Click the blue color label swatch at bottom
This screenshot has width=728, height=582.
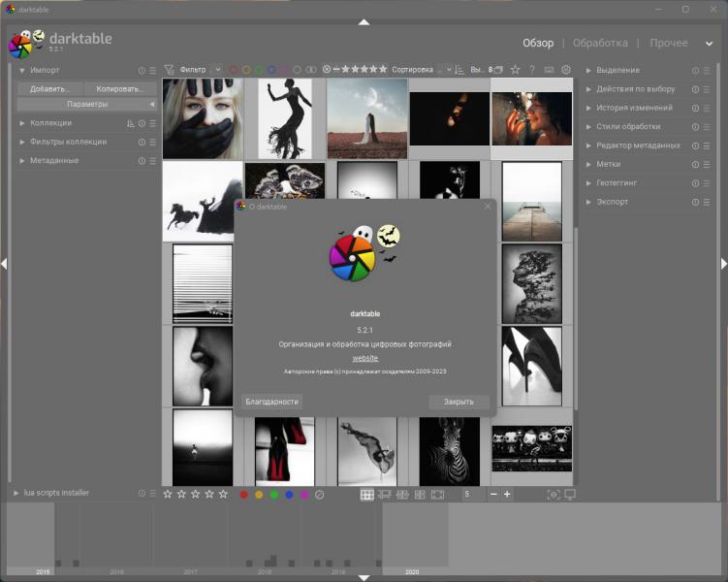click(x=289, y=495)
